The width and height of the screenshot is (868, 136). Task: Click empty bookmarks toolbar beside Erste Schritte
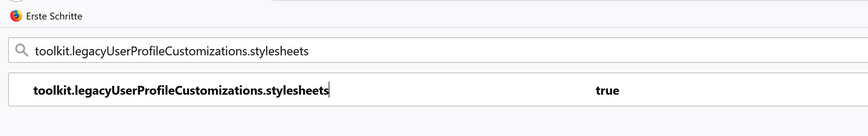pos(404,16)
